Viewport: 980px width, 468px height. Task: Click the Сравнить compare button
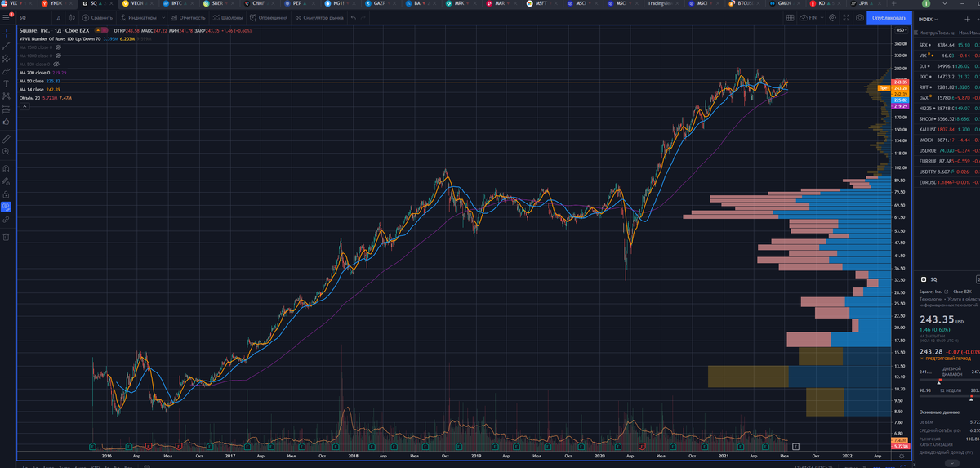[97, 17]
